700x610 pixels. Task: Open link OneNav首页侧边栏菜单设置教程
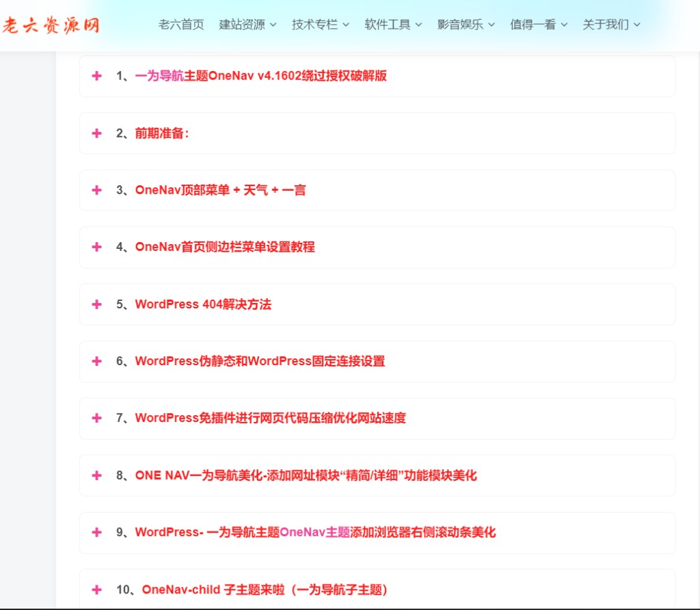tap(225, 247)
